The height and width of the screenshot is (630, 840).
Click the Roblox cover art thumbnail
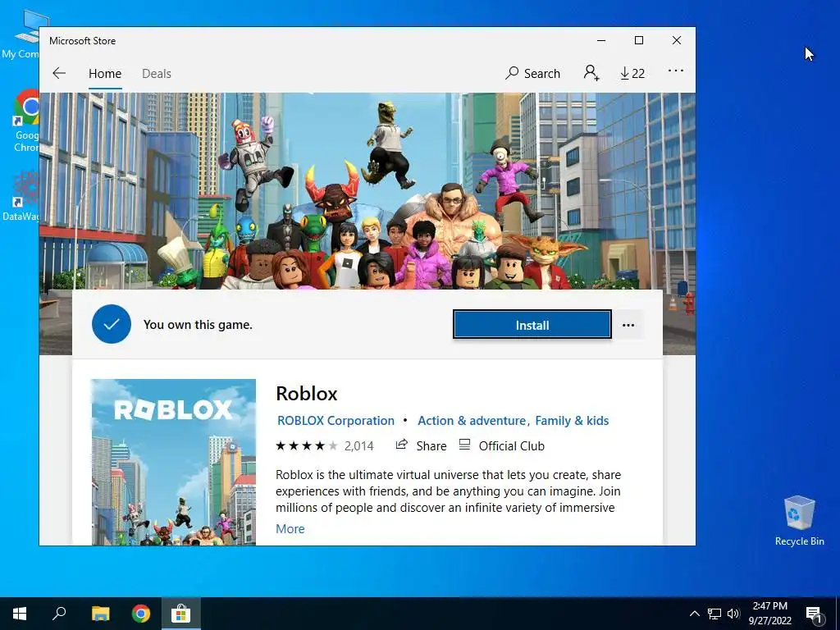pos(174,463)
